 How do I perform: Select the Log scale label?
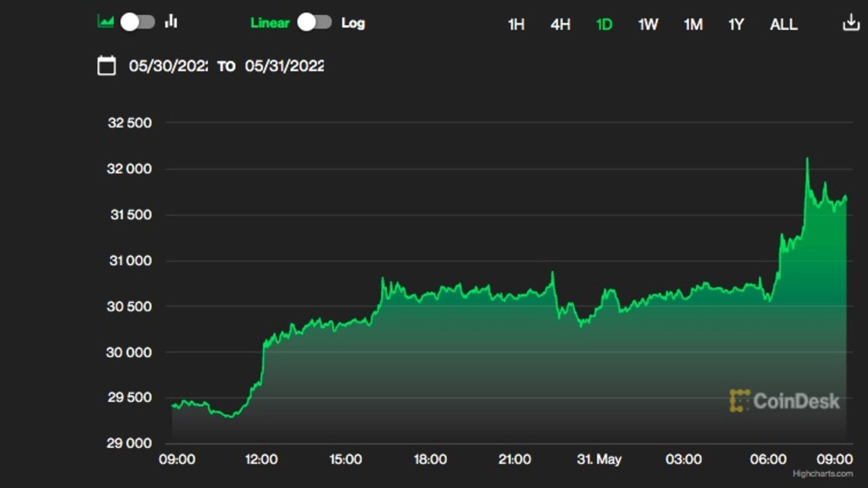click(353, 23)
